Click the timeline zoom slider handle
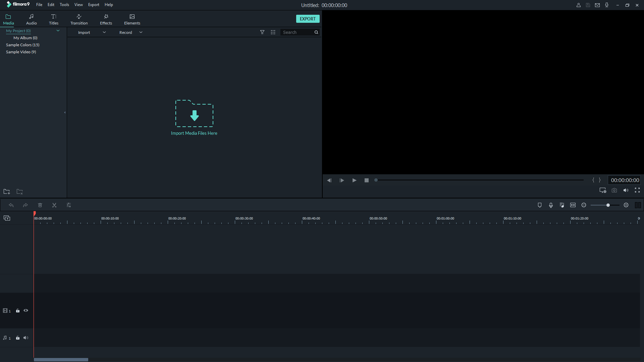The image size is (644, 362). (x=608, y=205)
